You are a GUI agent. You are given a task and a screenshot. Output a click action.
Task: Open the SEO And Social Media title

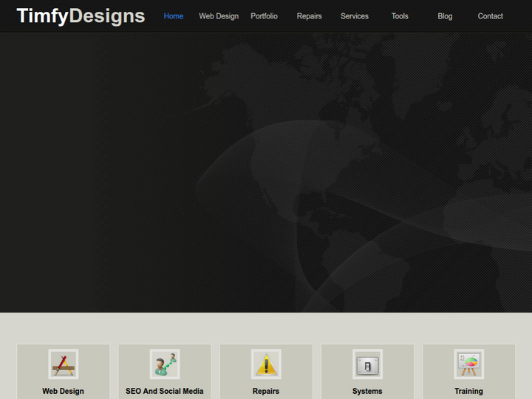coord(165,391)
